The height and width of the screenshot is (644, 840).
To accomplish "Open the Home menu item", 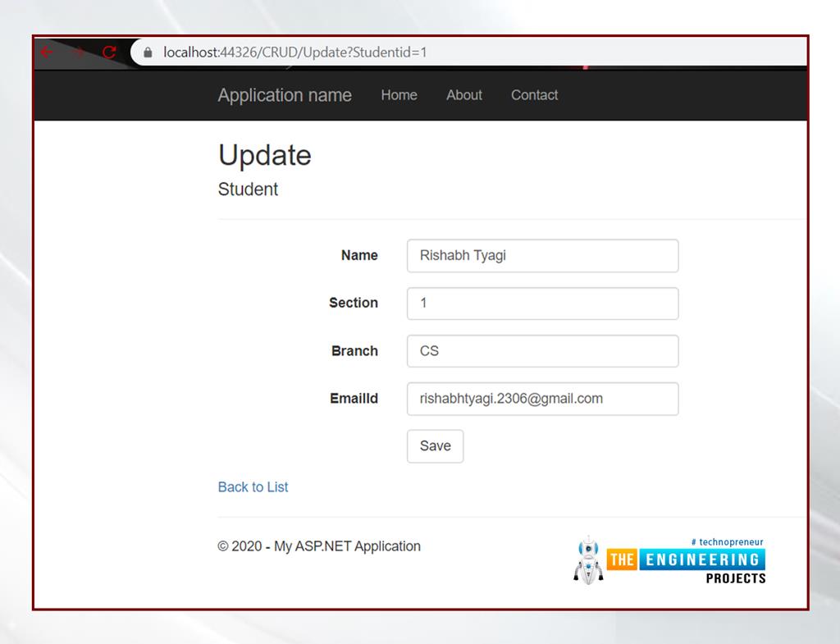I will (399, 95).
